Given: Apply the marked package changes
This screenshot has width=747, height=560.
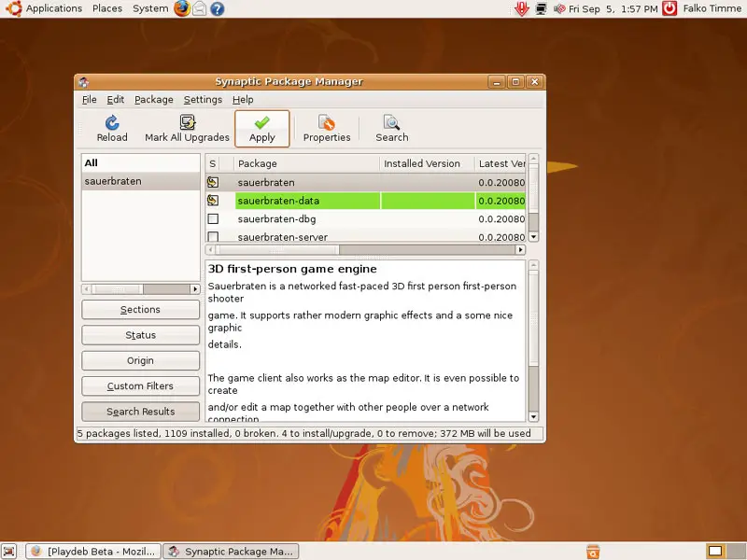Looking at the screenshot, I should click(262, 129).
